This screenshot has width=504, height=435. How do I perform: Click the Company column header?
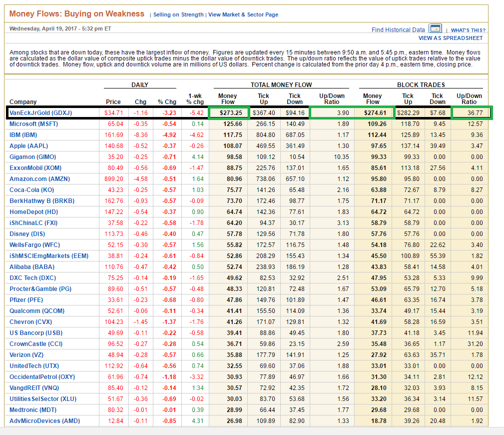[23, 102]
